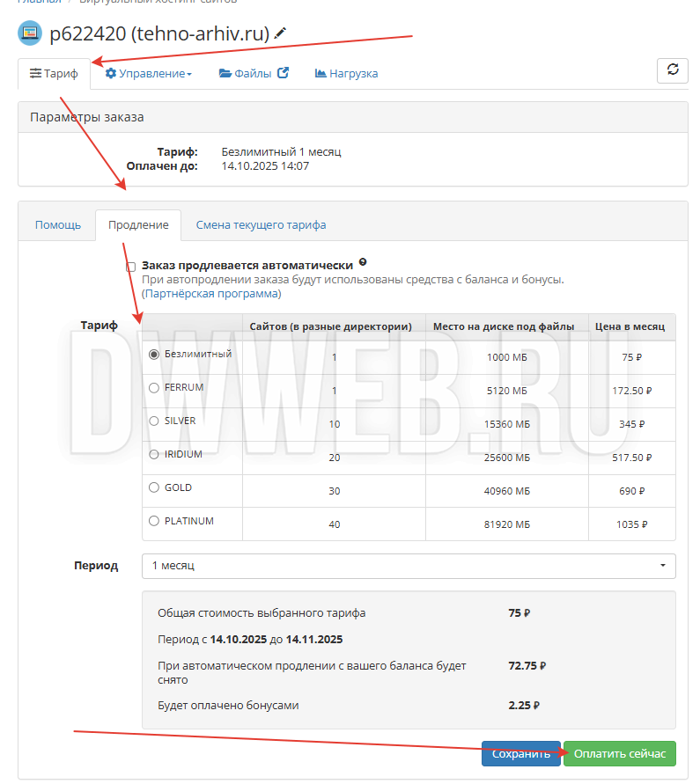Click the pencil edit icon beside the order name
Viewport: 700px width, 784px height.
(x=281, y=33)
